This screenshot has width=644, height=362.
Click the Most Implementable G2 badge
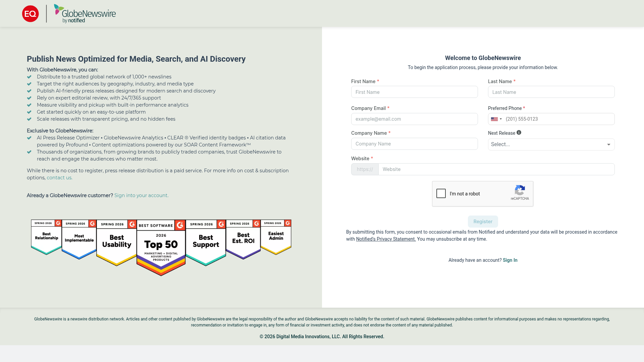(79, 239)
